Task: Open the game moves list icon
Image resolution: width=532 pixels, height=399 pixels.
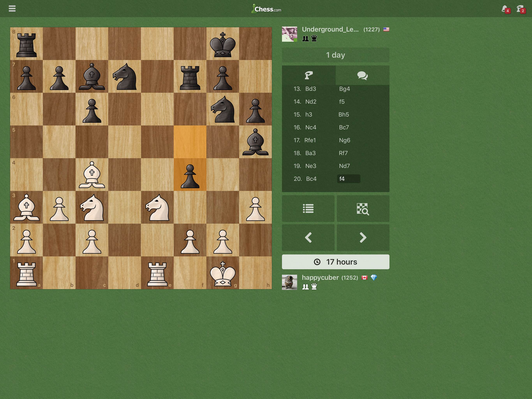Action: (308, 209)
